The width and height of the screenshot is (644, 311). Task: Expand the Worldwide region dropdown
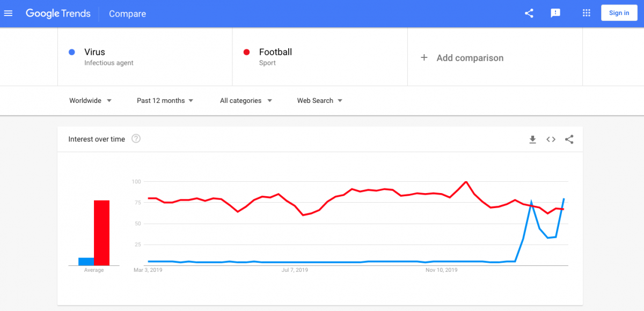point(90,100)
